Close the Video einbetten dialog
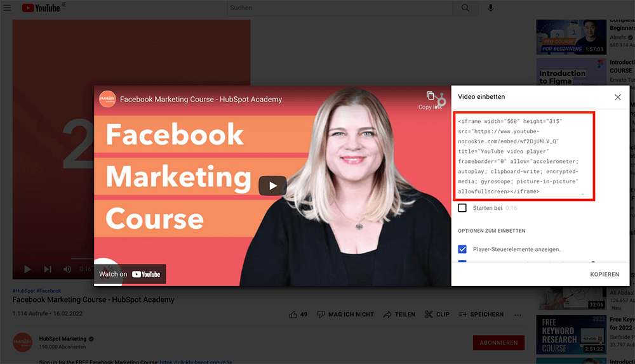 618,97
